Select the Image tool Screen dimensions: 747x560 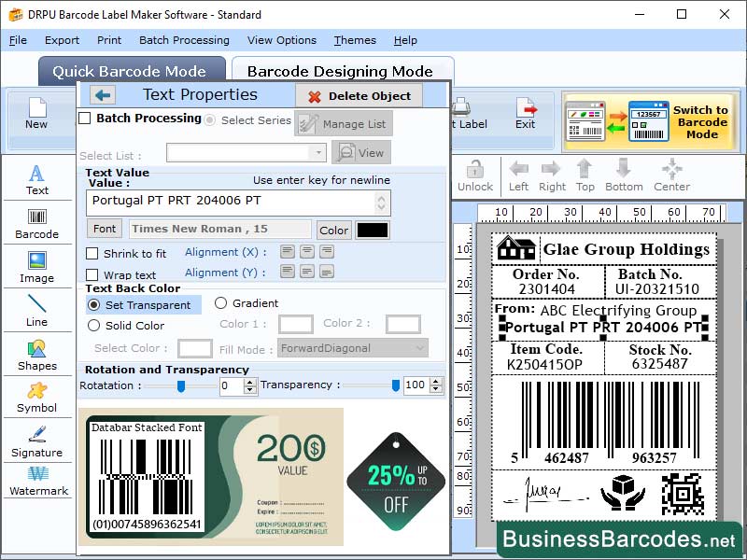click(x=36, y=267)
